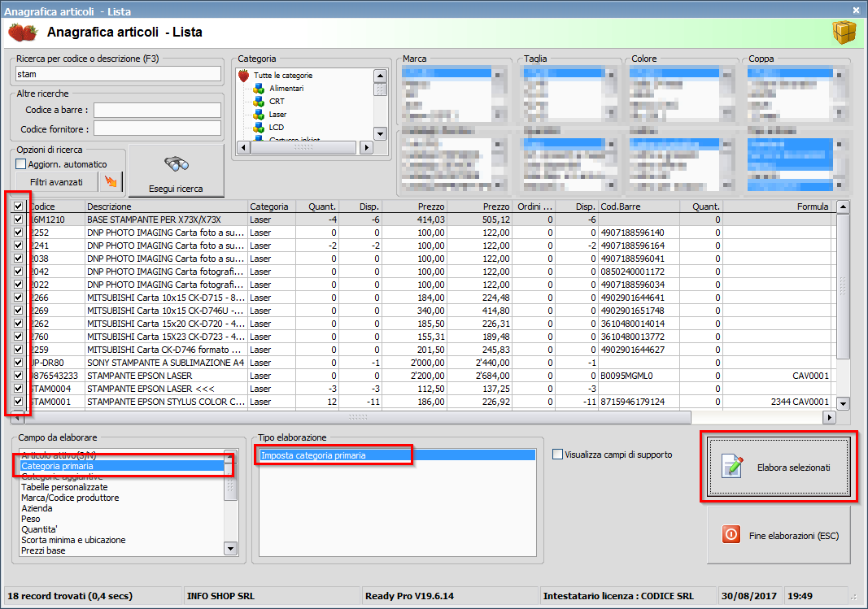The width and height of the screenshot is (868, 609).
Task: Click the Codice a barre input field
Action: (157, 110)
